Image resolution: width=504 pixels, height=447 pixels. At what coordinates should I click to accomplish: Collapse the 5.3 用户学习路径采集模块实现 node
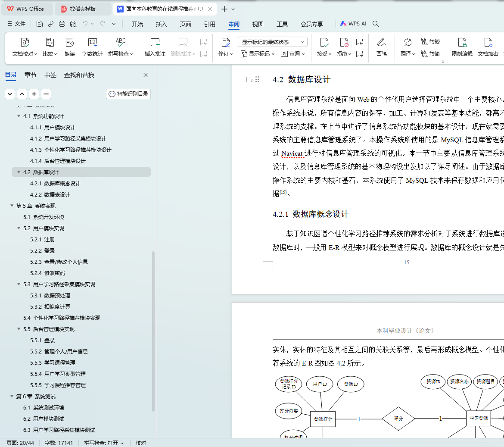19,284
